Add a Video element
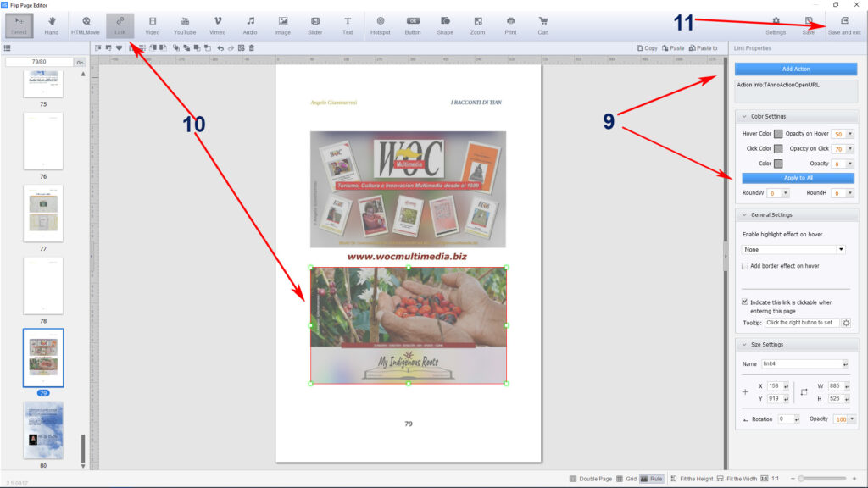The image size is (868, 488). tap(153, 25)
